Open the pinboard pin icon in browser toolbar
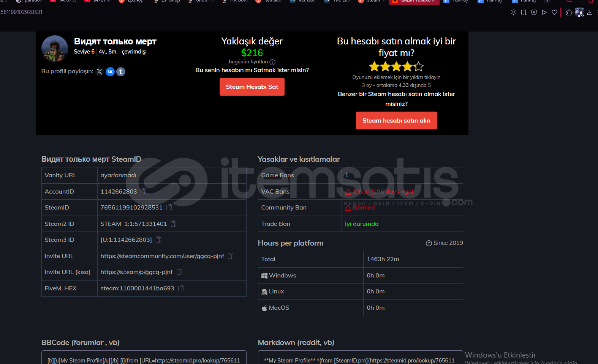 [x=513, y=13]
